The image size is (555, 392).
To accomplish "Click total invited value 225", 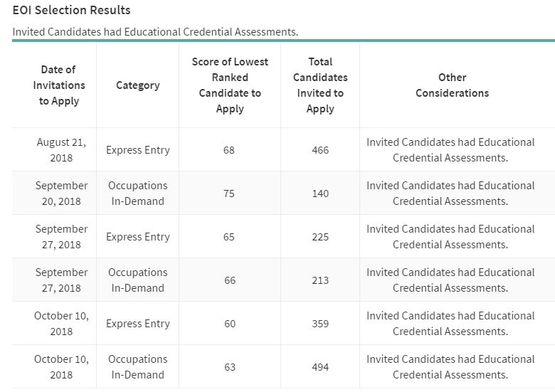I will 320,237.
